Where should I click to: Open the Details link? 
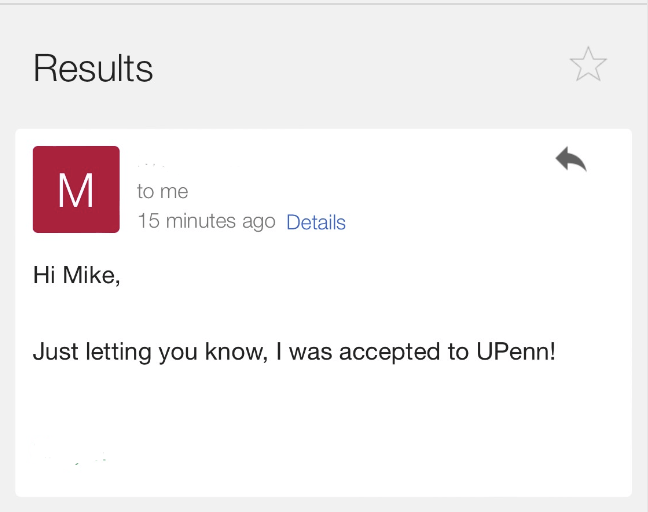(316, 223)
